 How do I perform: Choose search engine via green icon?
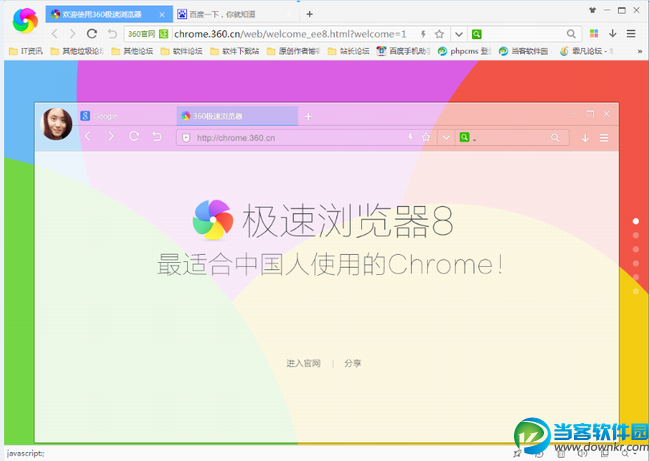pyautogui.click(x=477, y=34)
